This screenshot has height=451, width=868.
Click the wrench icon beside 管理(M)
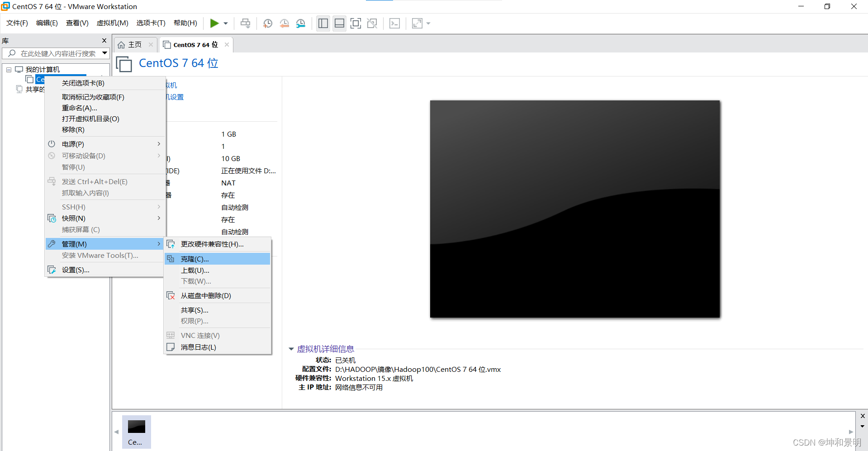[52, 244]
